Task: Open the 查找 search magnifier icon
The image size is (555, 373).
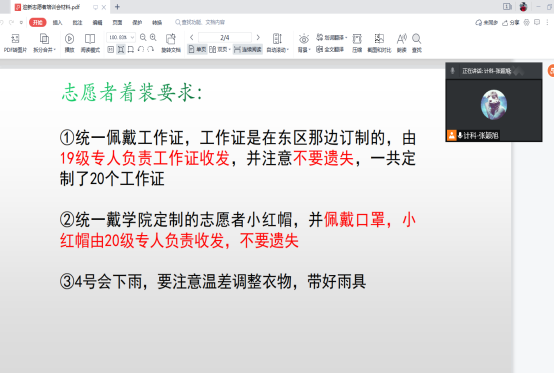Action: [417, 39]
